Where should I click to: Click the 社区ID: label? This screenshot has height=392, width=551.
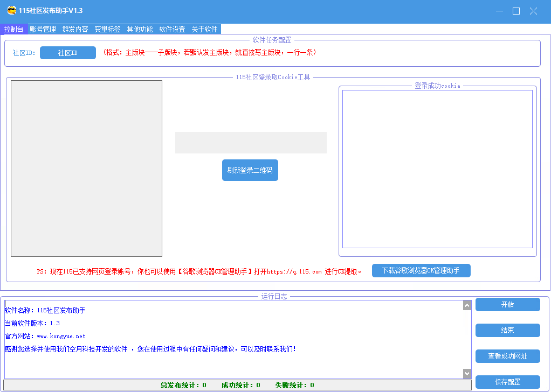coord(24,53)
